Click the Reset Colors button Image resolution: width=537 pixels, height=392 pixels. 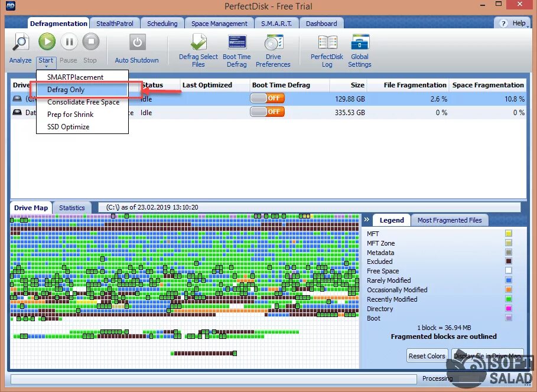[x=427, y=356]
